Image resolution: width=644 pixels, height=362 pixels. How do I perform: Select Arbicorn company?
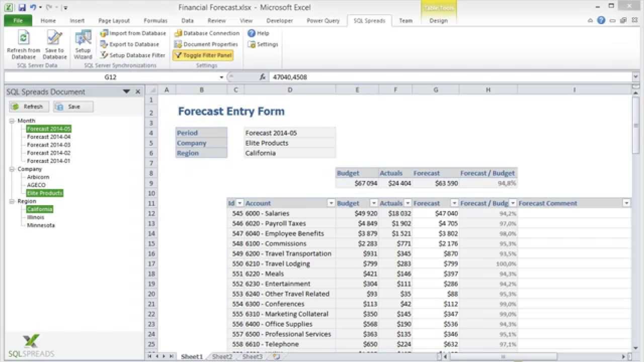tap(38, 177)
